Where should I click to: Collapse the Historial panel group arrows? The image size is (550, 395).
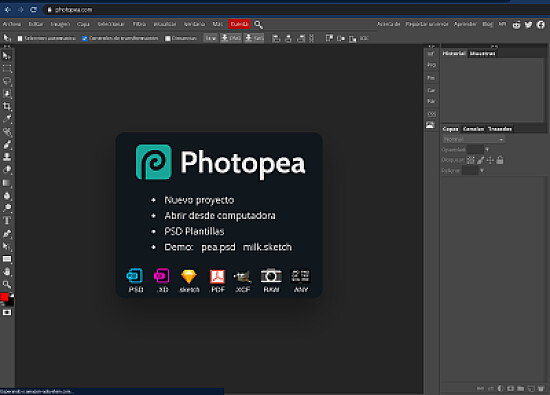494,46
